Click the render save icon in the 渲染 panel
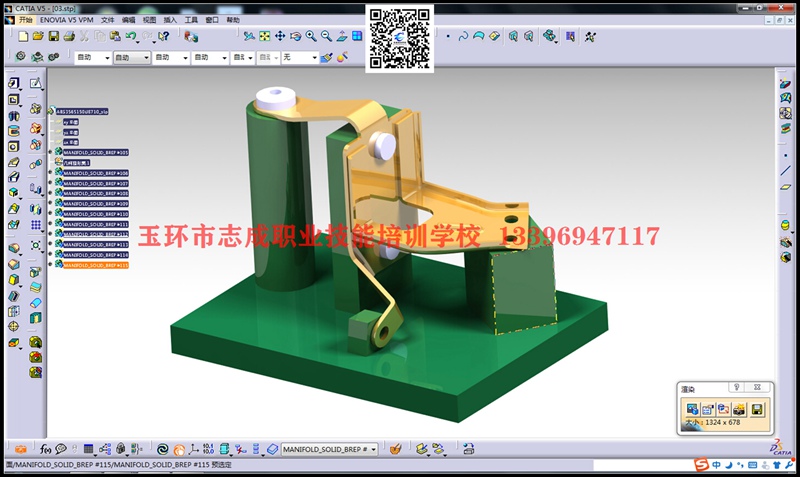 (x=757, y=409)
